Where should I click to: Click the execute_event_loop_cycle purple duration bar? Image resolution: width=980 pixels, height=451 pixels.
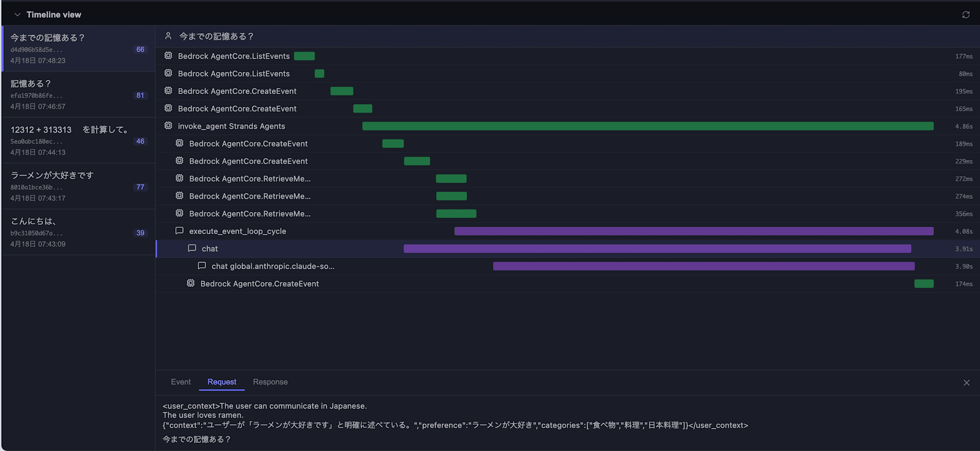(693, 231)
